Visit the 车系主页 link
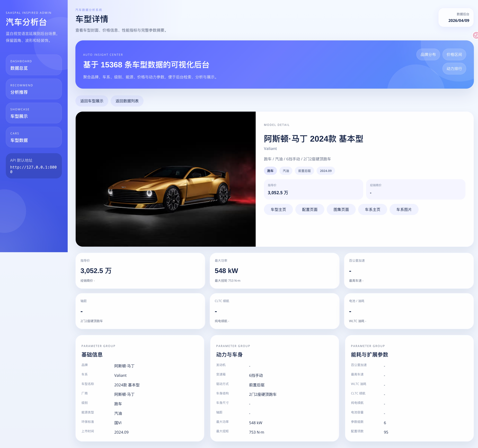Viewport: 478px width, 448px height. point(372,210)
